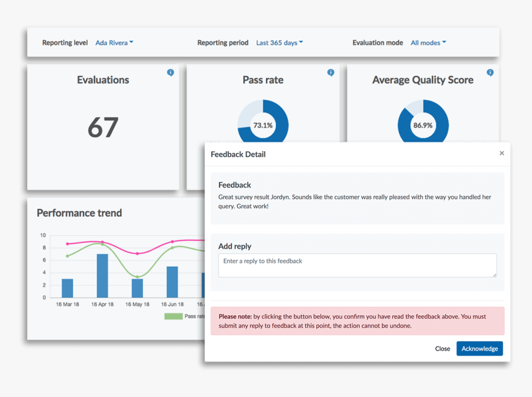Click the Reporting level label
This screenshot has width=532, height=397.
coord(65,43)
